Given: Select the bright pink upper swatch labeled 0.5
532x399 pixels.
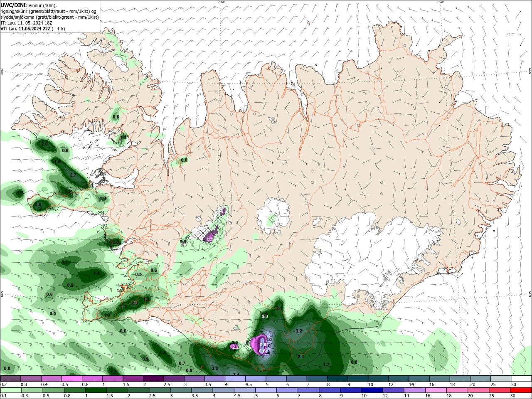Looking at the screenshot, I should coord(71,379).
